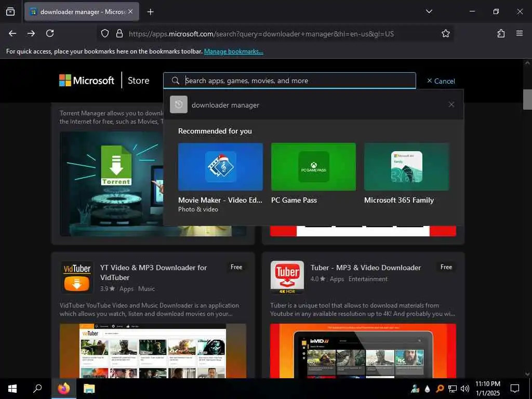The image size is (532, 399).
Task: Cancel the Store search
Action: coord(441,81)
